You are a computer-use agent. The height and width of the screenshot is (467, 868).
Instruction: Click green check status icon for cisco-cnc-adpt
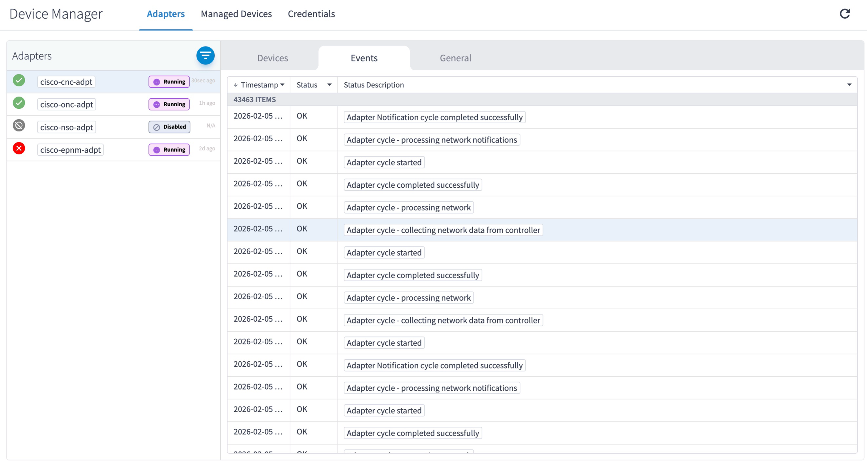click(x=19, y=81)
